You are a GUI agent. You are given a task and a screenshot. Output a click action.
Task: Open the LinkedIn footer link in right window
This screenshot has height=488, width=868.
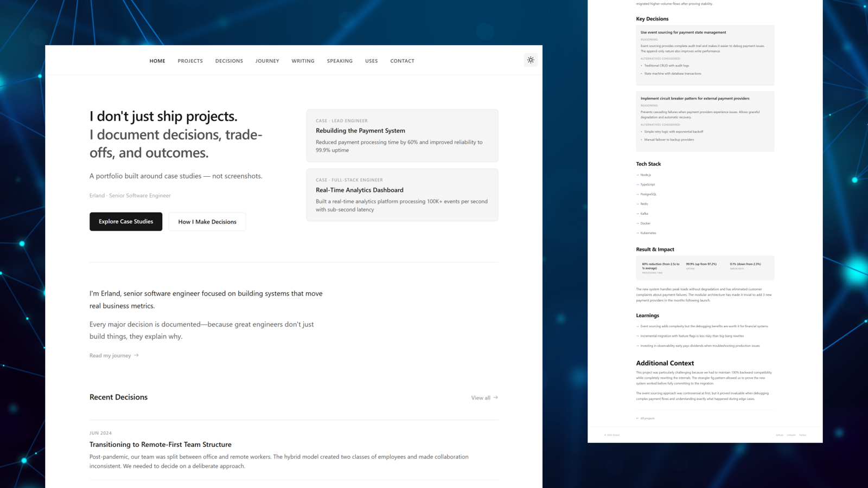791,435
